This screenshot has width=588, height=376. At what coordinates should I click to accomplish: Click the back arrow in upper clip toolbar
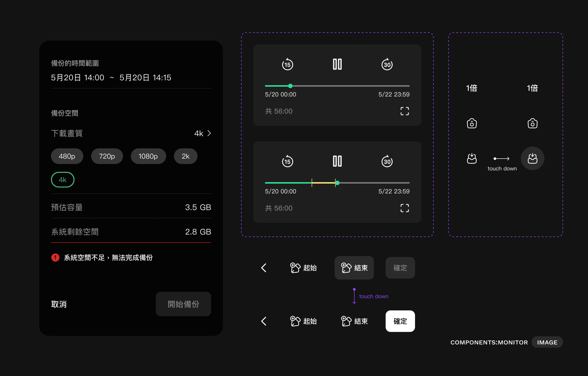264,268
